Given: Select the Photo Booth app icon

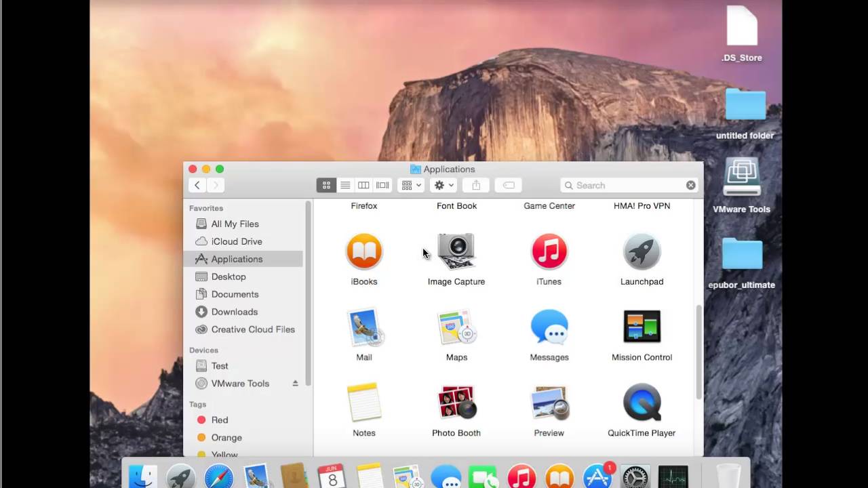Looking at the screenshot, I should click(456, 403).
